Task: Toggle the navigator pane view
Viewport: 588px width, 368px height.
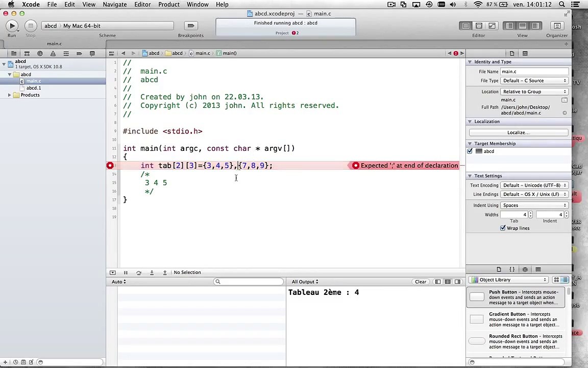Action: tap(509, 26)
